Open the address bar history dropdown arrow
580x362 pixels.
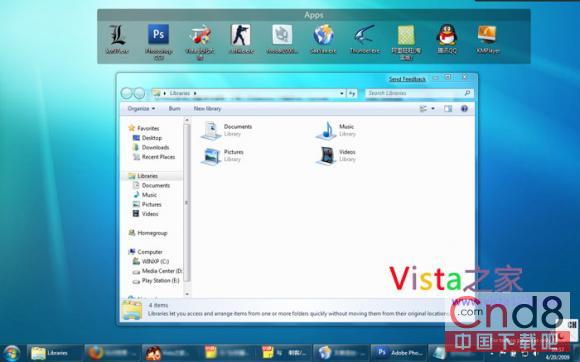[342, 94]
